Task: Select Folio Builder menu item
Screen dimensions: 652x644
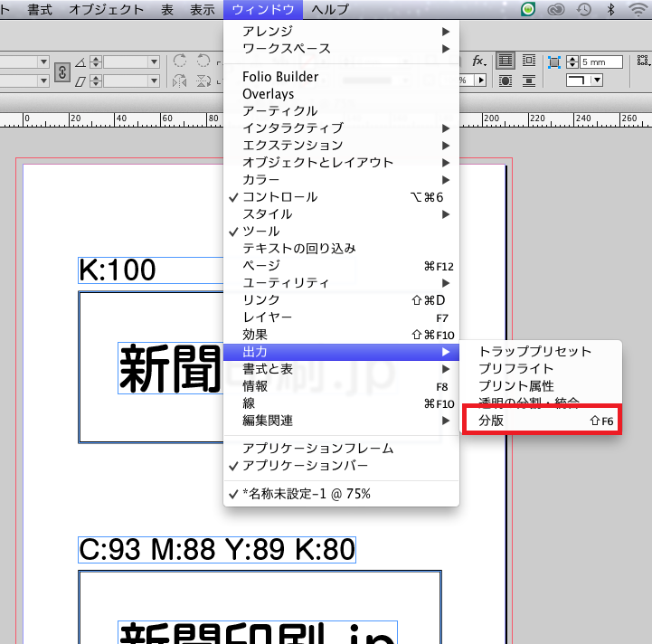Action: [341, 77]
